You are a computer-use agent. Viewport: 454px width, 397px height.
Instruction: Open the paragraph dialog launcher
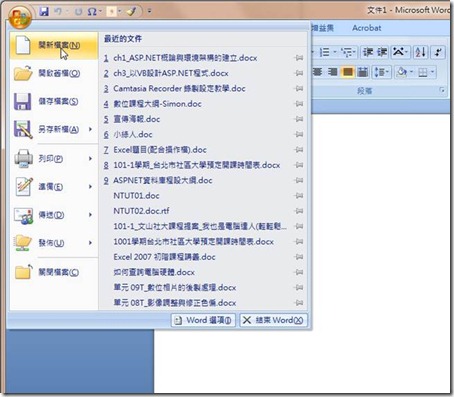pyautogui.click(x=442, y=91)
